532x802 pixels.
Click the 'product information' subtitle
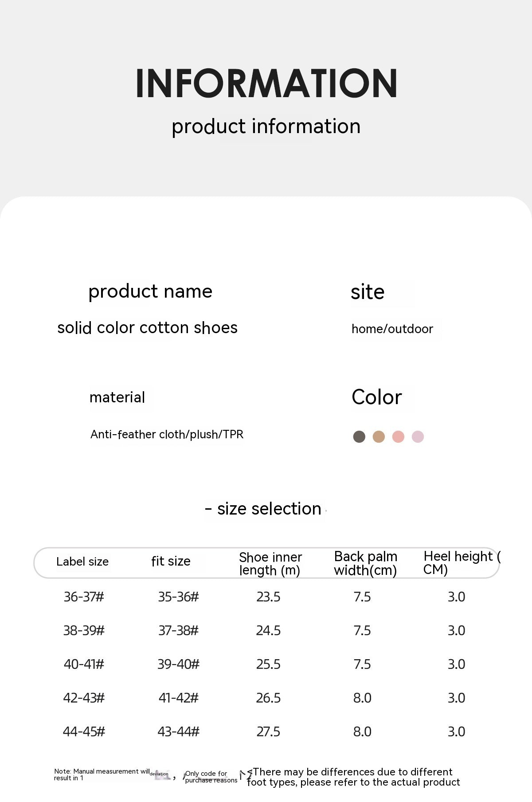[266, 126]
